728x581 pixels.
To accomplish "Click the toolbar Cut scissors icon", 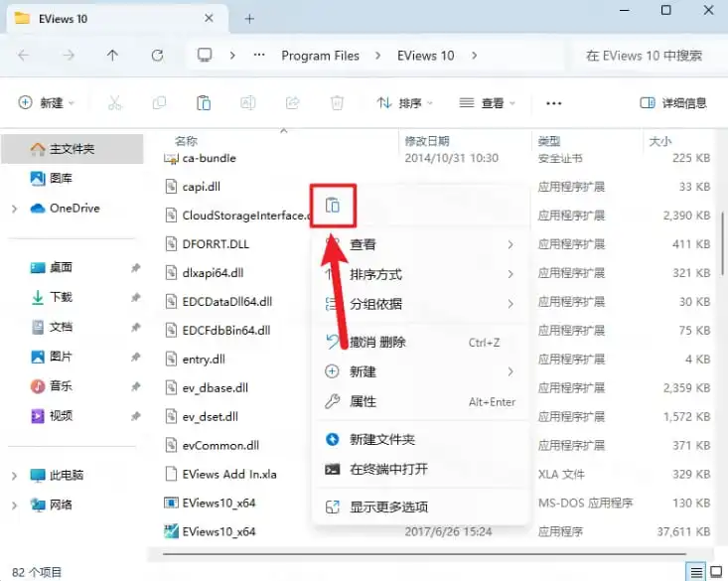I will pos(114,102).
